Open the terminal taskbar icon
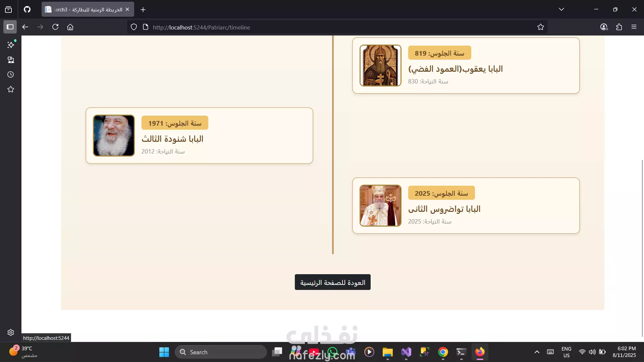 [x=461, y=352]
